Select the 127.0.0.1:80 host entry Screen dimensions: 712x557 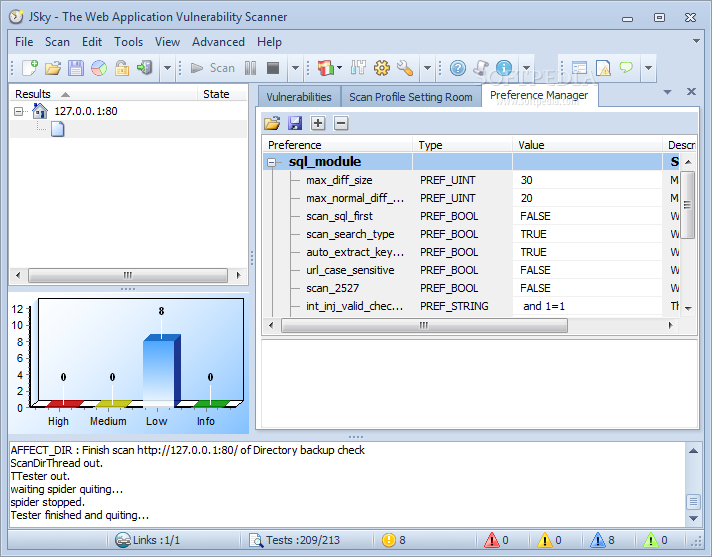click(x=85, y=111)
